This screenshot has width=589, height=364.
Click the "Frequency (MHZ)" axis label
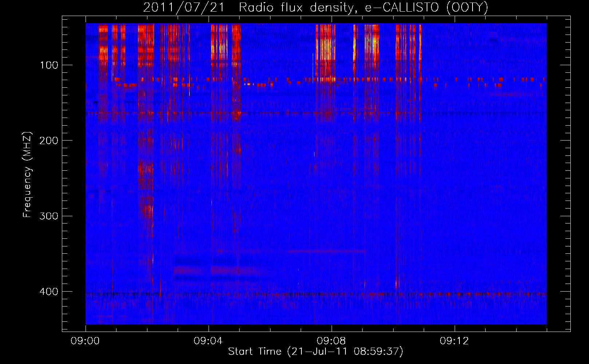(27, 175)
